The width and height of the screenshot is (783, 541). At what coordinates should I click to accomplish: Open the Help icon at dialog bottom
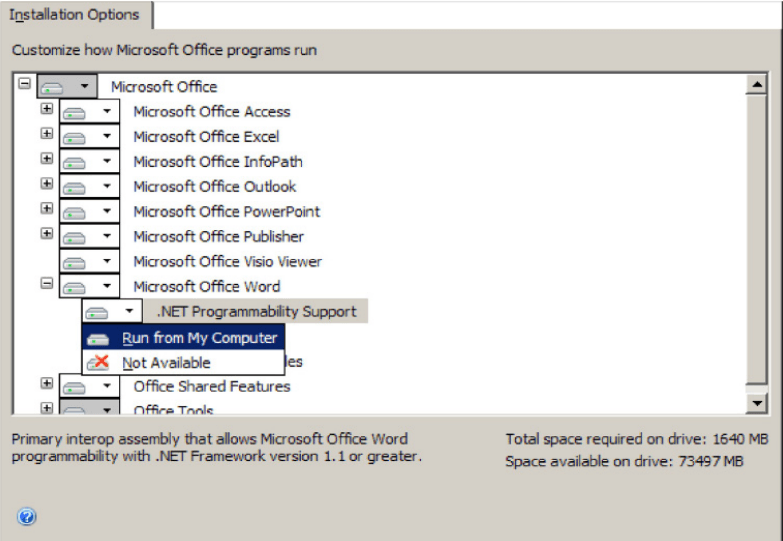tap(26, 516)
